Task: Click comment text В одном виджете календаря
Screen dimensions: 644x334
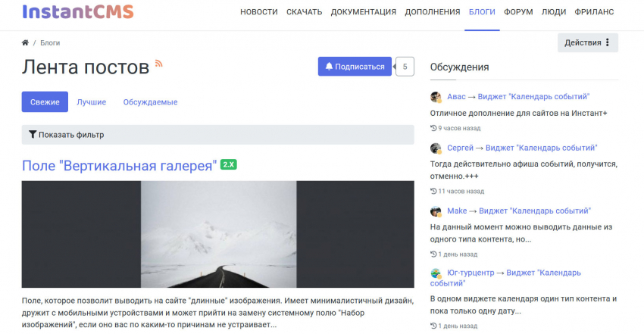Action: pos(524,305)
